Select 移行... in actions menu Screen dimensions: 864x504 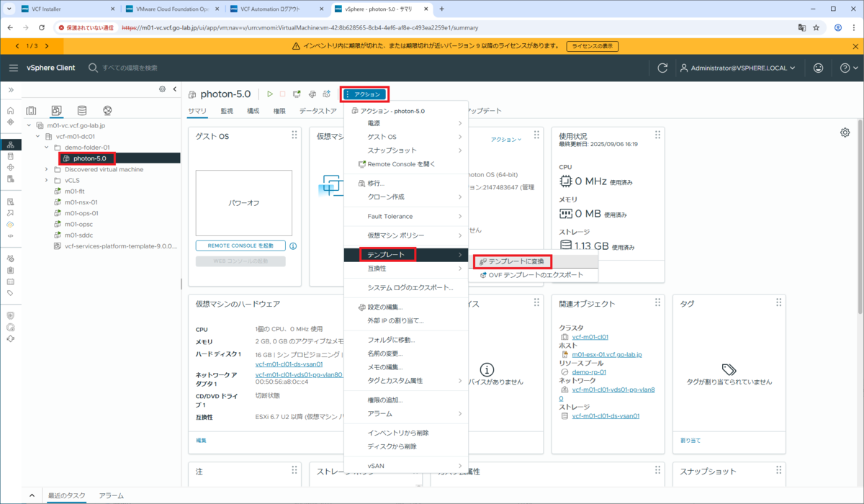pyautogui.click(x=407, y=183)
